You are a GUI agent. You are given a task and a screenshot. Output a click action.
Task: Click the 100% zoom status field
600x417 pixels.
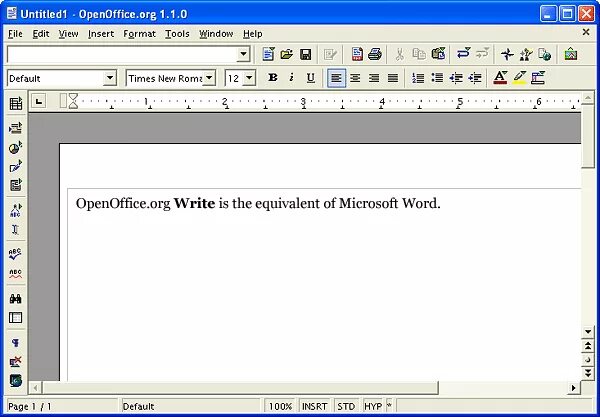(280, 406)
